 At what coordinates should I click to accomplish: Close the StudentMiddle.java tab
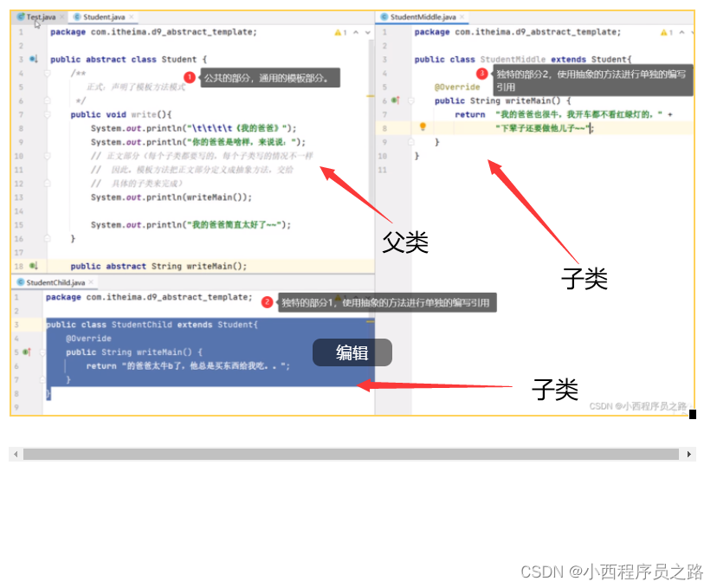[463, 15]
